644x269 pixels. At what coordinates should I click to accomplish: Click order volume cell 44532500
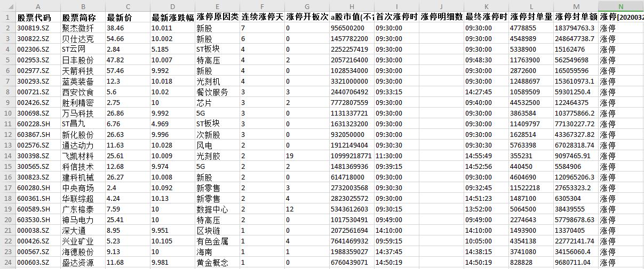coord(531,102)
